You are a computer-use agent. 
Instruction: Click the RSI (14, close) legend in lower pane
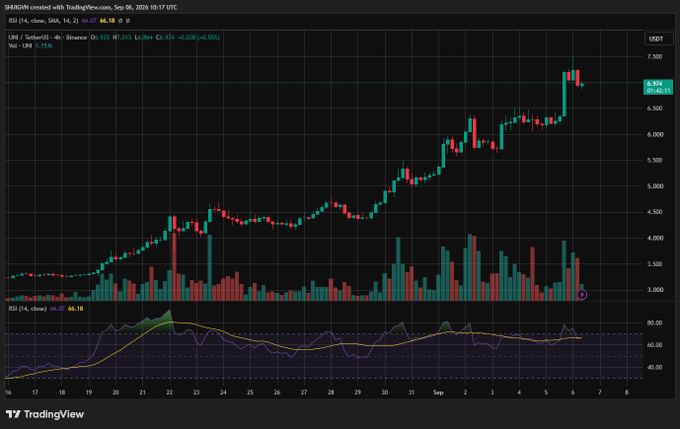[x=27, y=308]
